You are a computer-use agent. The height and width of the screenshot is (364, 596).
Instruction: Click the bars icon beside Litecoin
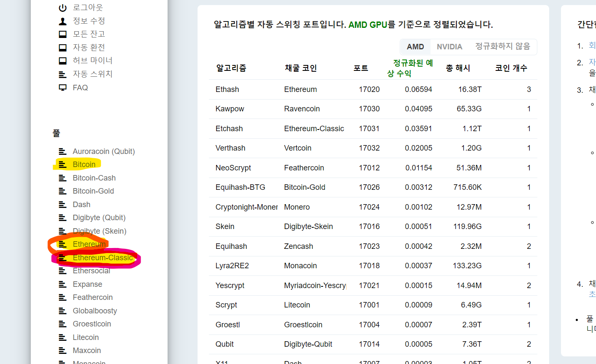point(62,337)
